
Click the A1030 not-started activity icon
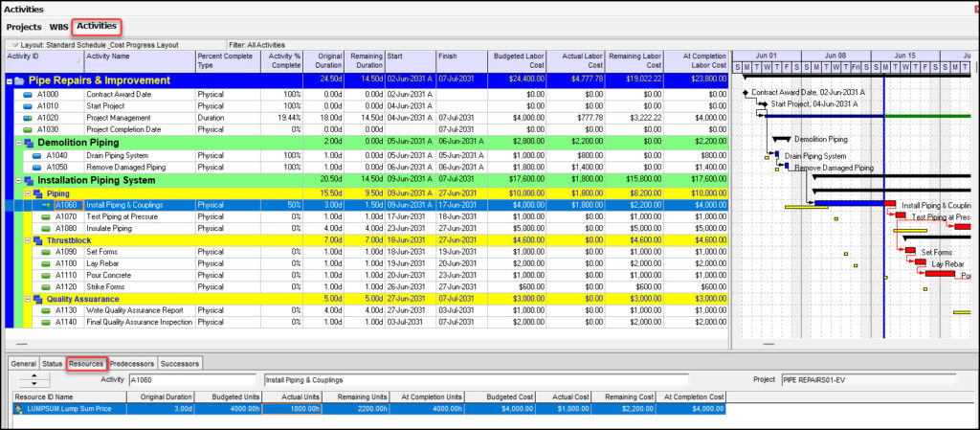pyautogui.click(x=28, y=129)
